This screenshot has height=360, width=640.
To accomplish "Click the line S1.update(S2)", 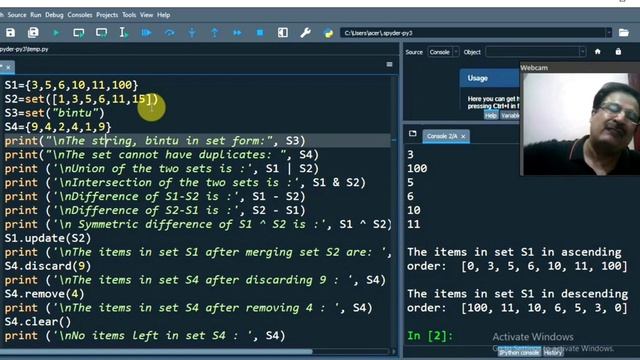I will pos(48,238).
